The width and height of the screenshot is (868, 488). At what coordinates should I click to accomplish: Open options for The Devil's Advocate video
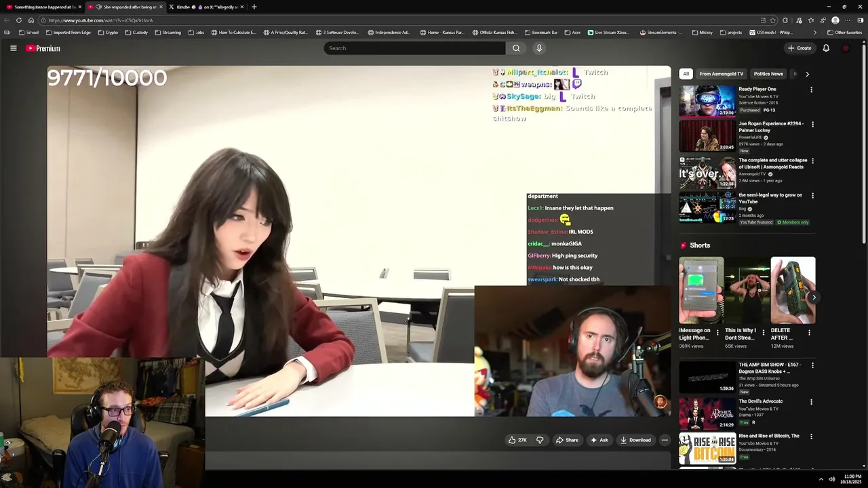click(x=812, y=402)
